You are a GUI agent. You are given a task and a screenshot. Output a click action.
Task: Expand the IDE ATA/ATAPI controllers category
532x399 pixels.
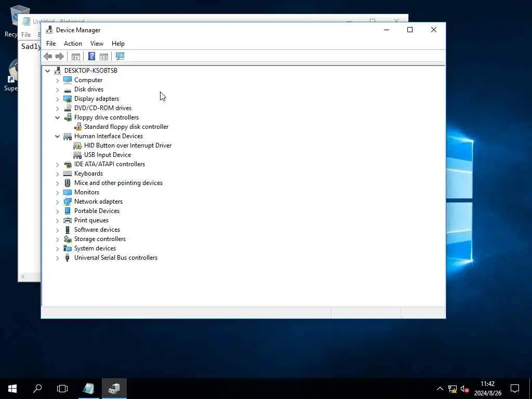[x=57, y=165]
